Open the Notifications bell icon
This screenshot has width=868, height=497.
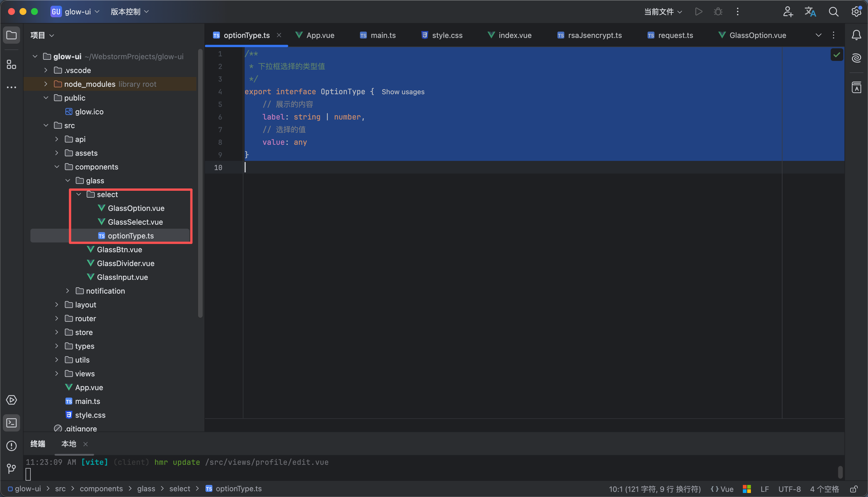857,35
